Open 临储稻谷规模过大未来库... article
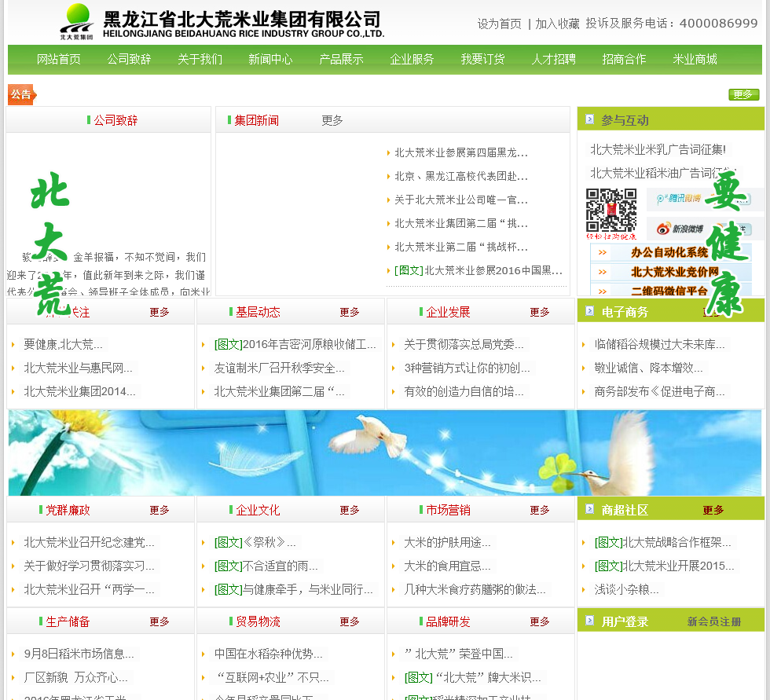Image resolution: width=770 pixels, height=700 pixels. point(659,345)
